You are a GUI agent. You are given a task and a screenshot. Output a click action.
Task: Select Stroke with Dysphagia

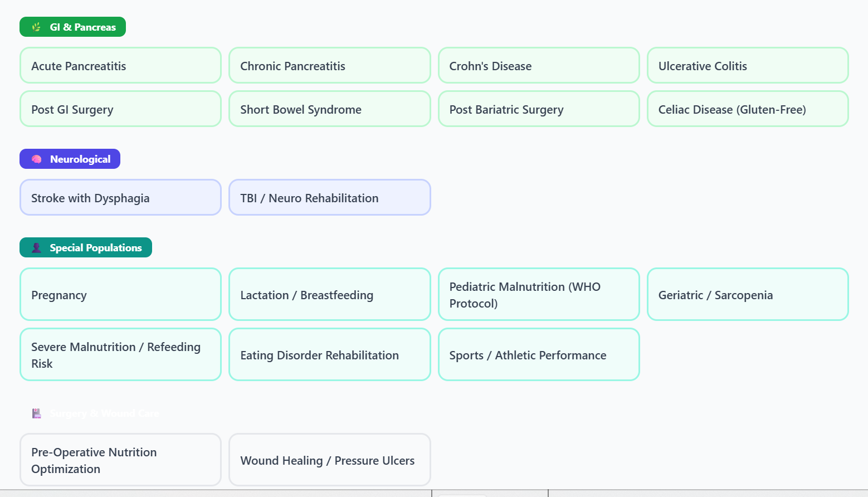(x=120, y=198)
